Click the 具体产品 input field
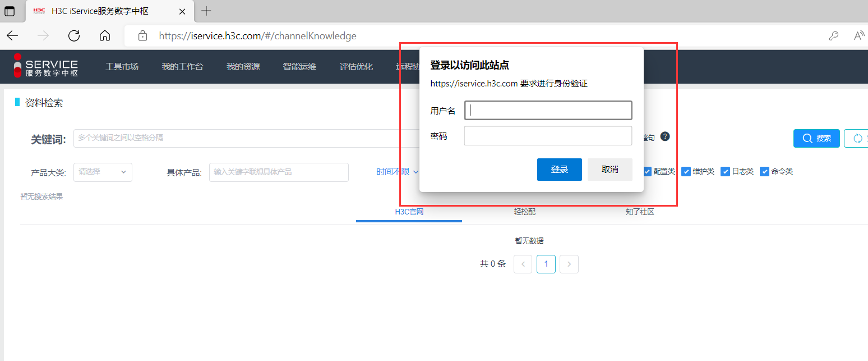868x361 pixels. 279,172
